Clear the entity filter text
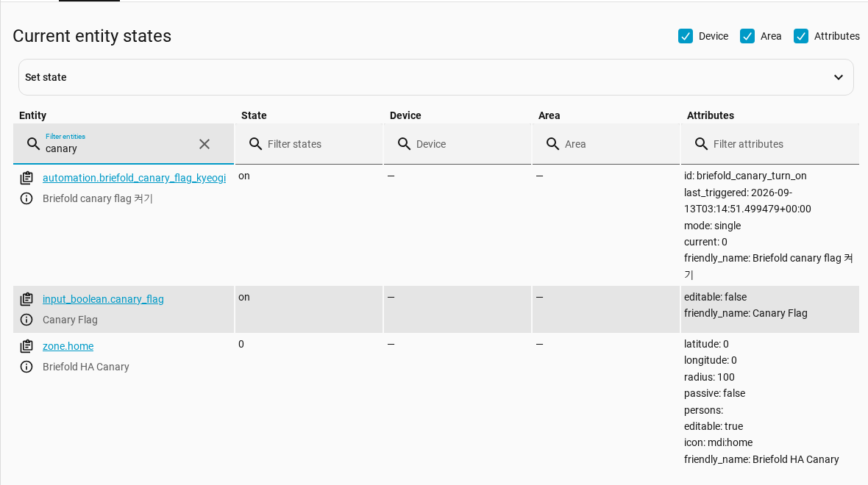868x485 pixels. coord(204,144)
